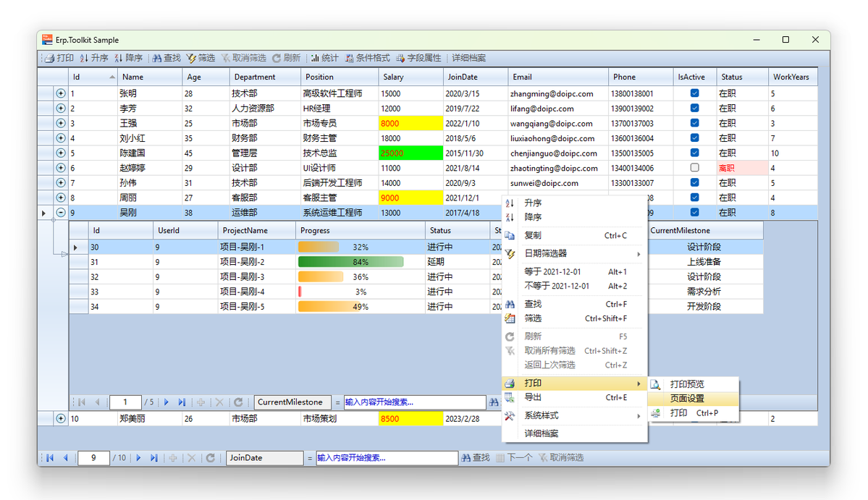Viewport: 868px width, 500px height.
Task: Toggle IsActive checkbox on 吴刚 row
Action: (693, 212)
